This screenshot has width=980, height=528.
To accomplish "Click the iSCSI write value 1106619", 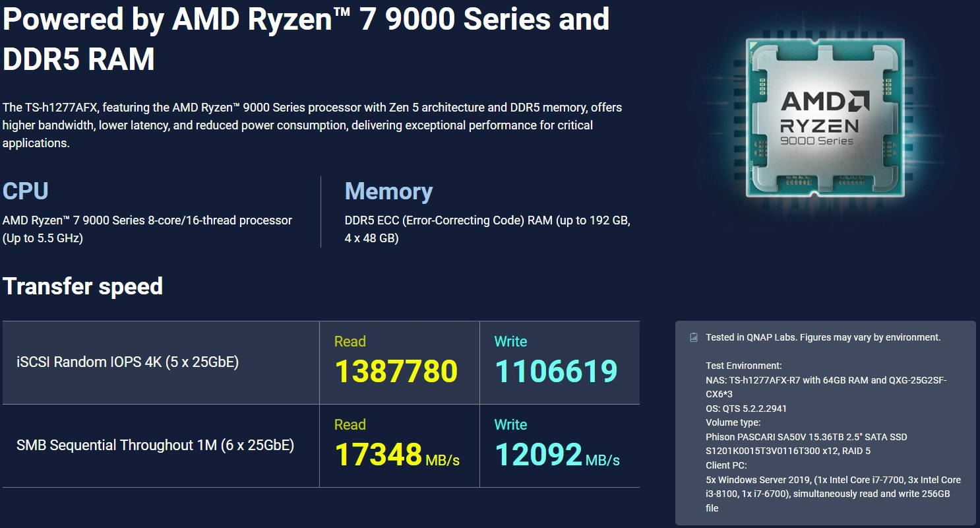I will [x=556, y=372].
